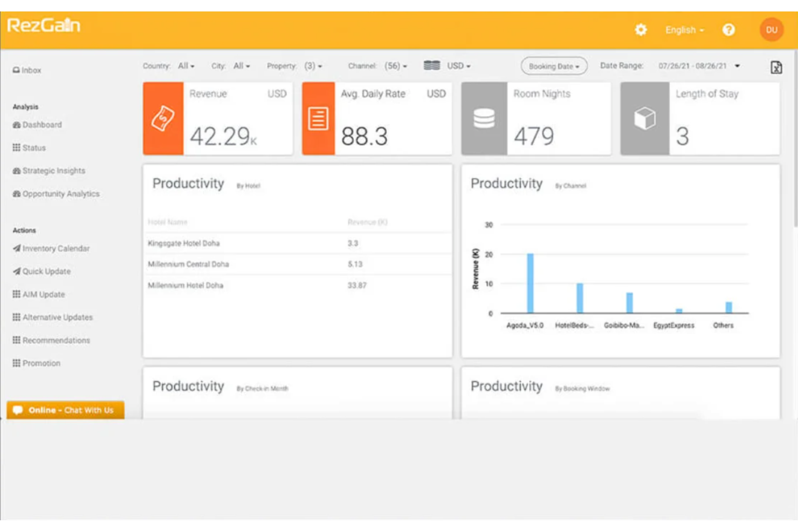This screenshot has height=532, width=798.
Task: Select the Inventory Calendar action
Action: coord(56,248)
